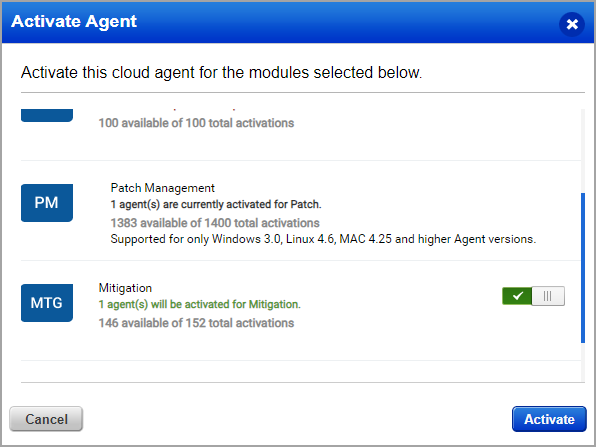Click the partially hidden module icon at top
This screenshot has width=596, height=447.
tap(47, 115)
